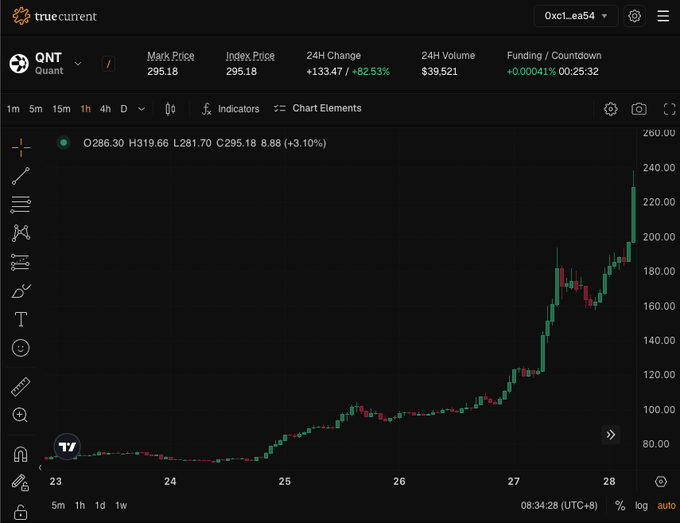This screenshot has width=680, height=523.
Task: Click the TradingView logo badge
Action: click(67, 446)
